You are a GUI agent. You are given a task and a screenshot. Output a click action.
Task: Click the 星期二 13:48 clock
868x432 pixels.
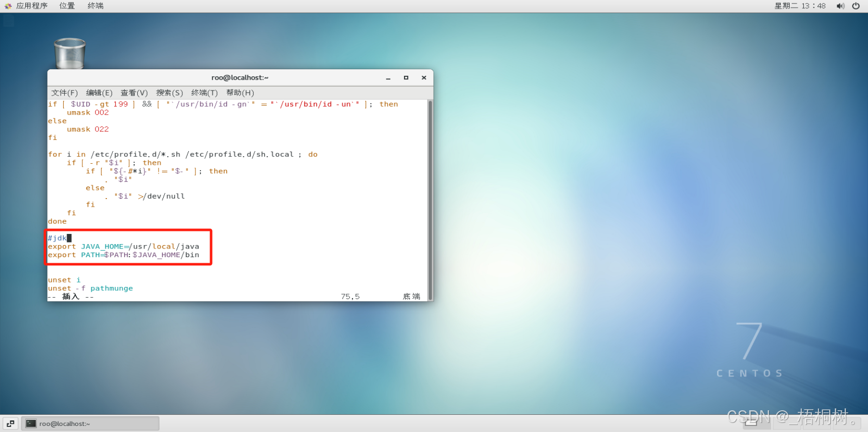[x=800, y=6]
